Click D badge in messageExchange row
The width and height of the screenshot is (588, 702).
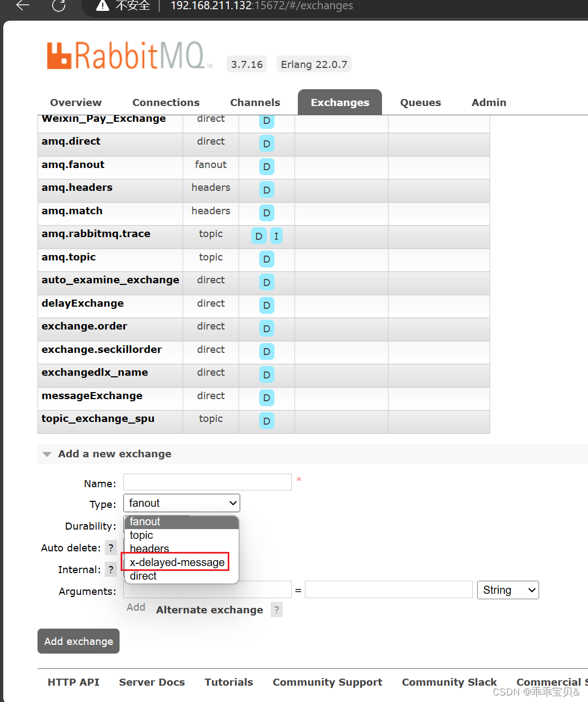[x=267, y=398]
